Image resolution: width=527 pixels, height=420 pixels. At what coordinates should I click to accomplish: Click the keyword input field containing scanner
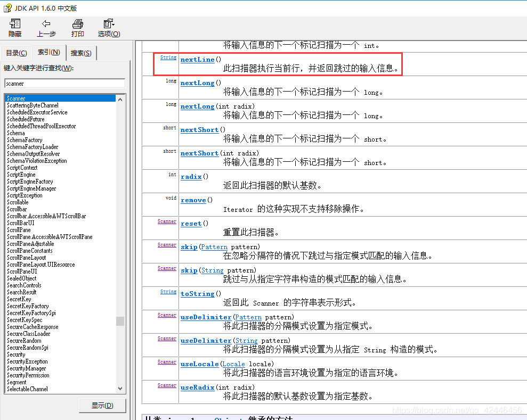(x=65, y=83)
